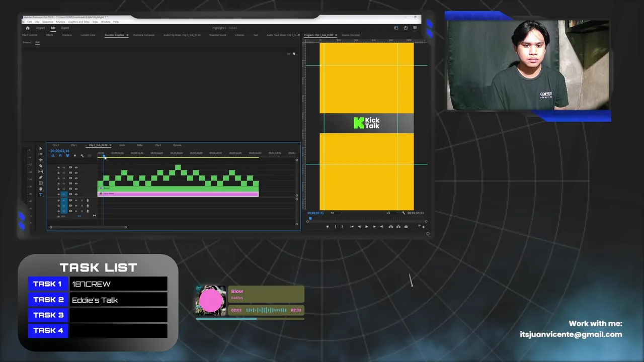Open the Program monitor panel menu
Image resolution: width=644 pixels, height=362 pixels.
[336, 35]
